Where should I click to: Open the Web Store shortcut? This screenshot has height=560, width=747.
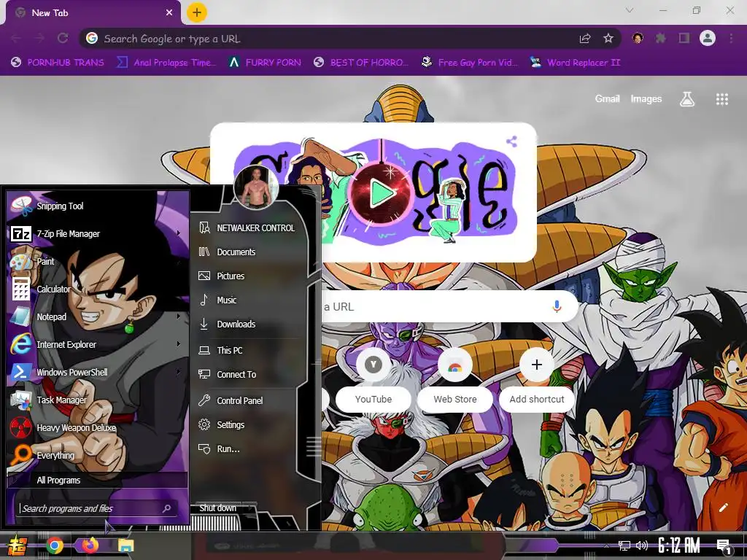tap(455, 378)
